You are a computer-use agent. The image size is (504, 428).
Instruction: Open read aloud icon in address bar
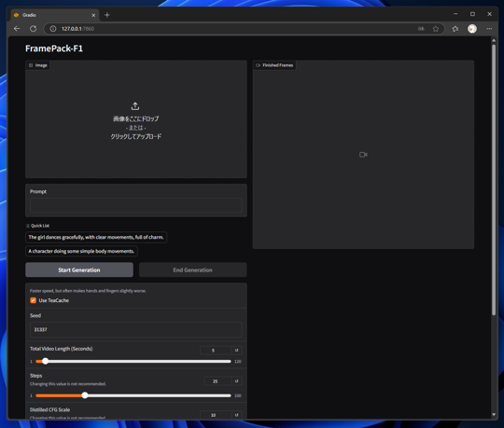[421, 29]
